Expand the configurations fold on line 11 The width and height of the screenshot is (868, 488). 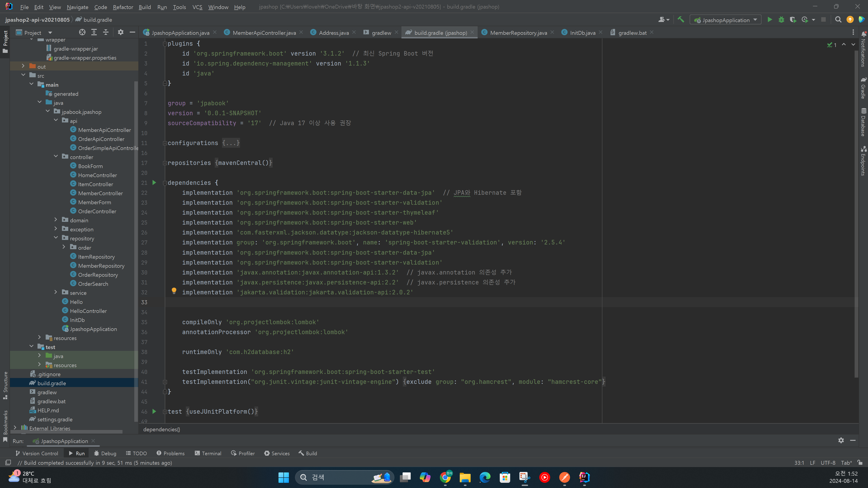pos(165,143)
